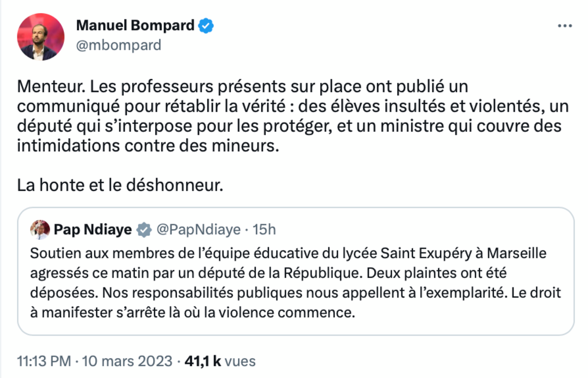
Task: Visit the @mbompard handle profile
Action: (119, 45)
